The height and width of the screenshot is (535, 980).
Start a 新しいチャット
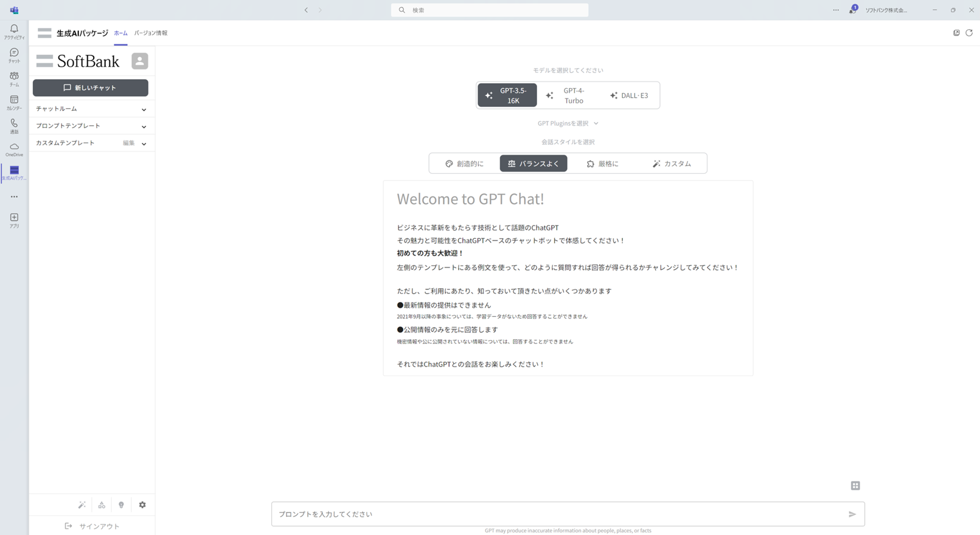pos(91,88)
